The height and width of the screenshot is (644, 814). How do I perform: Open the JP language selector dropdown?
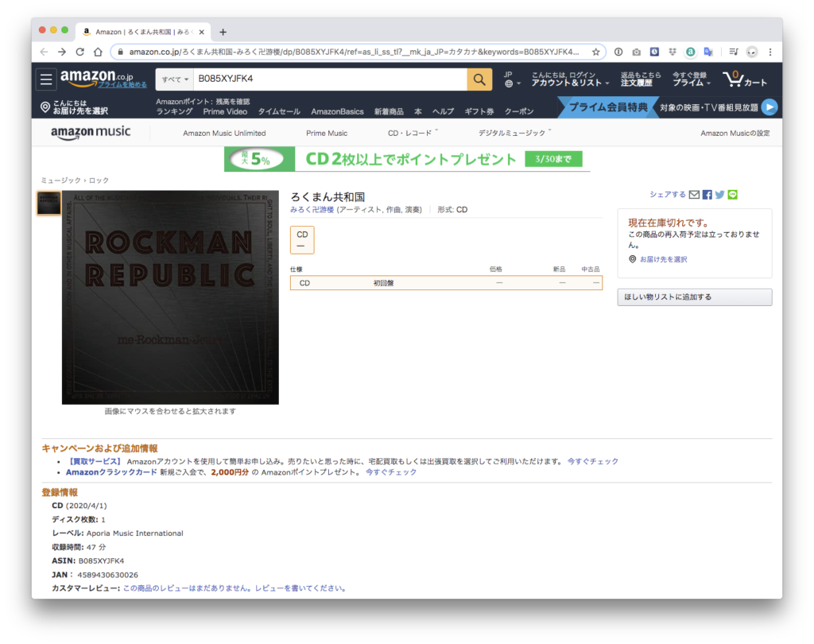point(511,80)
